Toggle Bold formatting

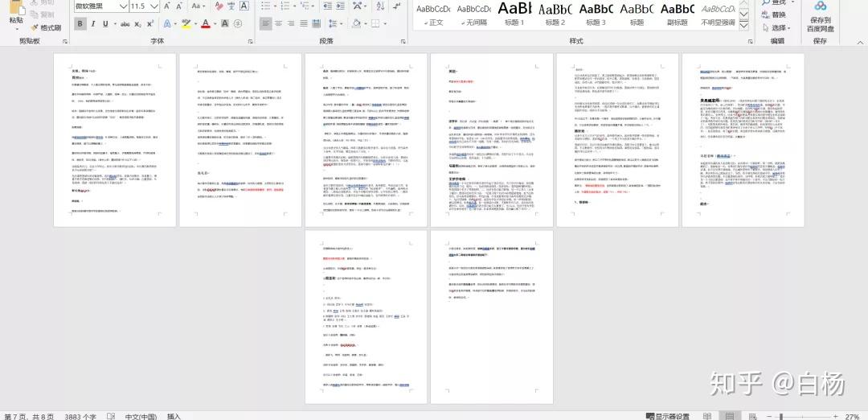pos(80,24)
